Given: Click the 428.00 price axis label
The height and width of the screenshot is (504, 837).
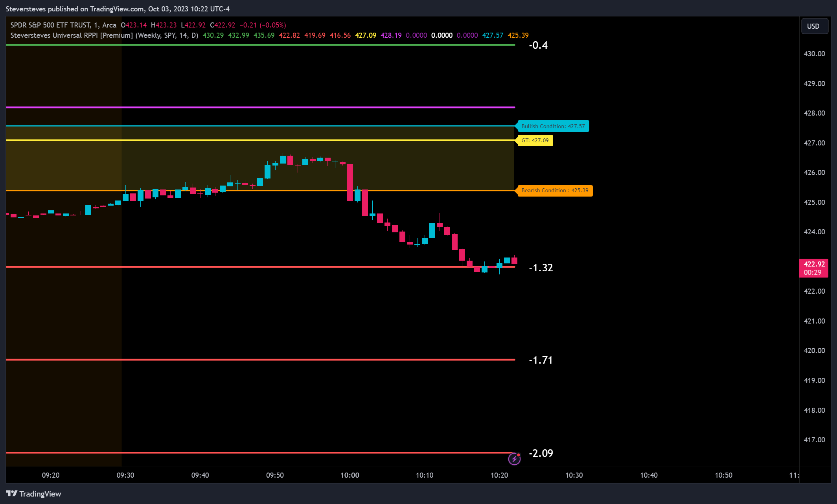Looking at the screenshot, I should (814, 113).
